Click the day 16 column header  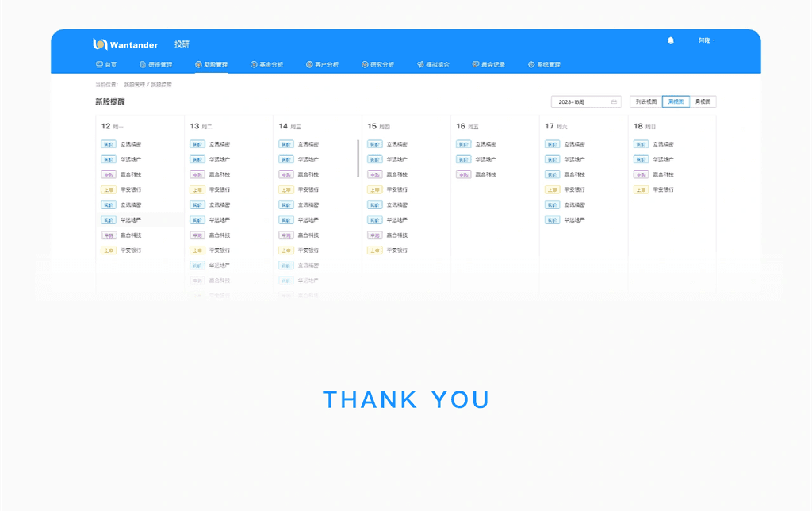(x=467, y=126)
